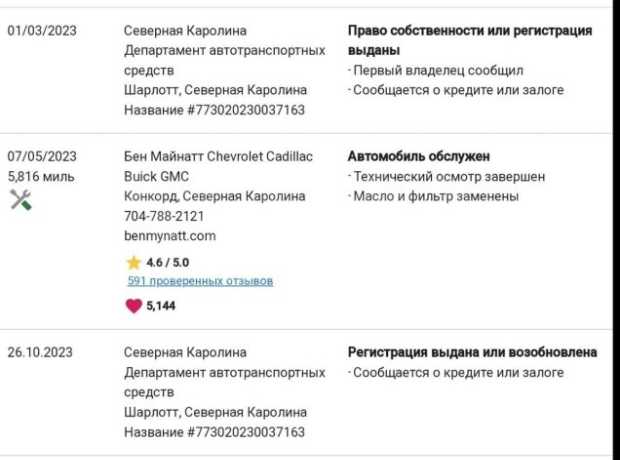Screen dimensions: 620x460
Task: Click the 5,816 миль mileage reading
Action: pos(41,176)
